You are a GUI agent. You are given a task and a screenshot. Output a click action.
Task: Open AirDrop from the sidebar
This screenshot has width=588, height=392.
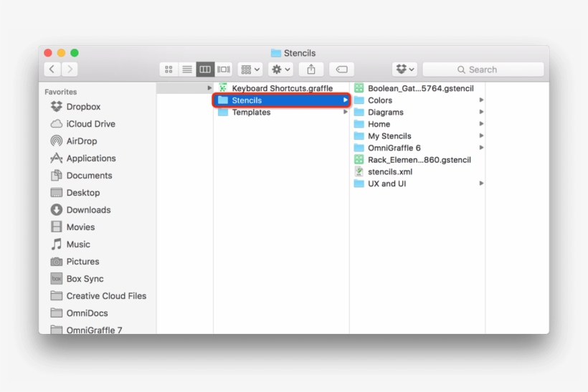[x=74, y=141]
